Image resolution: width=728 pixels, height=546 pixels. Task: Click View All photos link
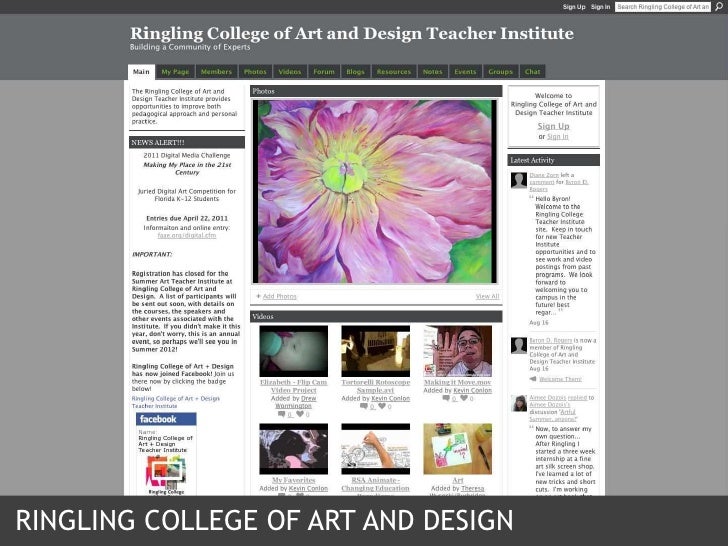[488, 296]
